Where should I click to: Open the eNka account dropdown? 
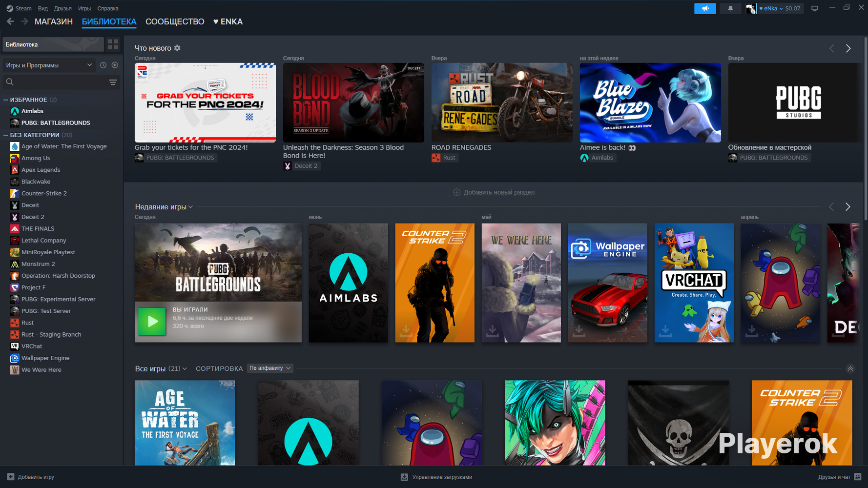coord(771,8)
